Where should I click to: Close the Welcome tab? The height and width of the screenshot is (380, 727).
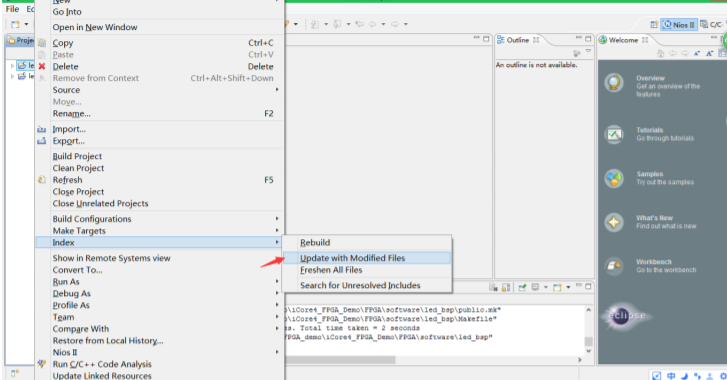645,40
